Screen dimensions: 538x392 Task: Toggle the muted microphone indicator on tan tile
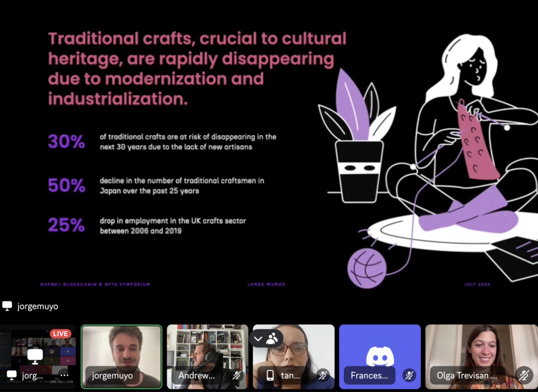pyautogui.click(x=322, y=375)
